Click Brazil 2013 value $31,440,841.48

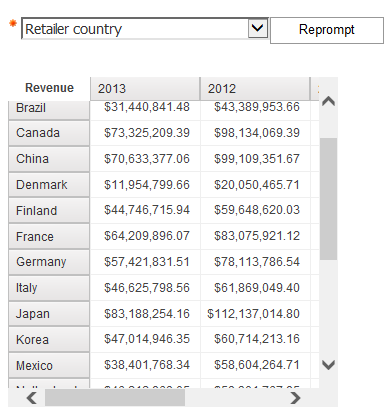(147, 107)
